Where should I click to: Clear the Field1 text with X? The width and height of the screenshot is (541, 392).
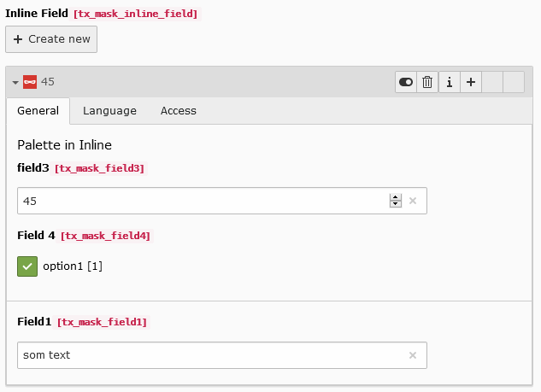[412, 355]
